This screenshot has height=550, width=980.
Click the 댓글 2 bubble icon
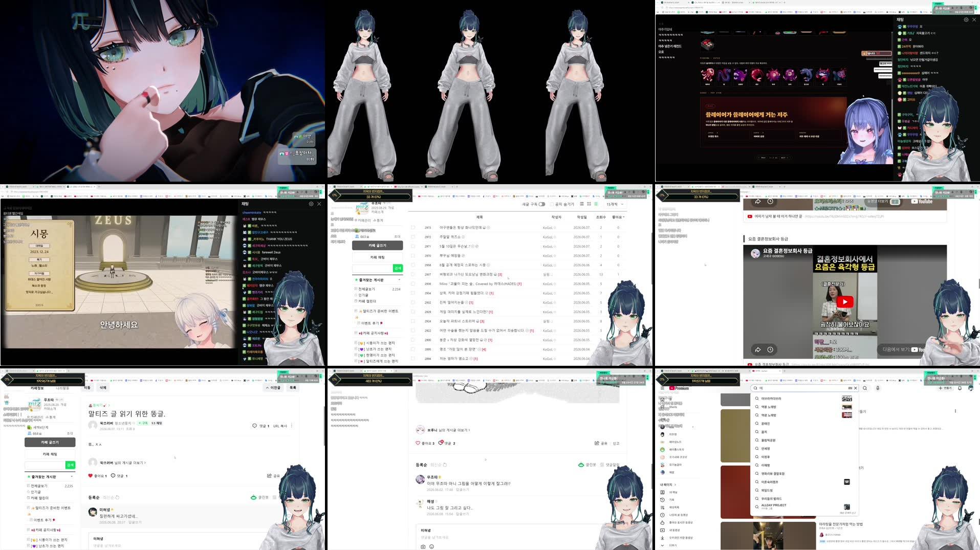coord(441,443)
